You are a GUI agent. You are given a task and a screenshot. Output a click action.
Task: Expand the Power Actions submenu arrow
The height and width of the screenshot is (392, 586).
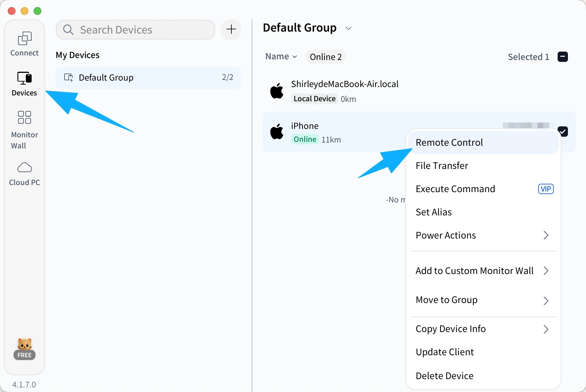(546, 235)
